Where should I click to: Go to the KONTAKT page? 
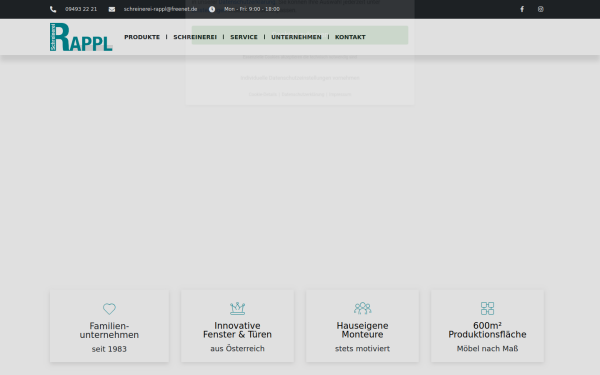pos(350,37)
